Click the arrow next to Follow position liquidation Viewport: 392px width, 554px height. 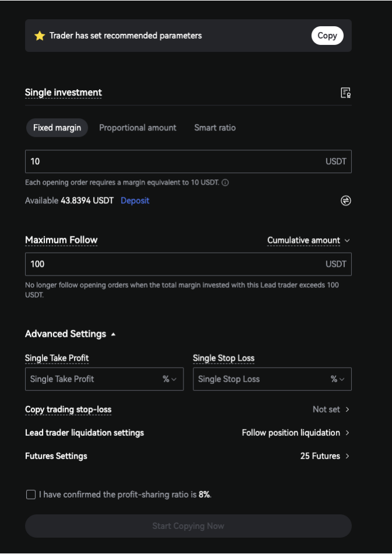[x=347, y=433]
